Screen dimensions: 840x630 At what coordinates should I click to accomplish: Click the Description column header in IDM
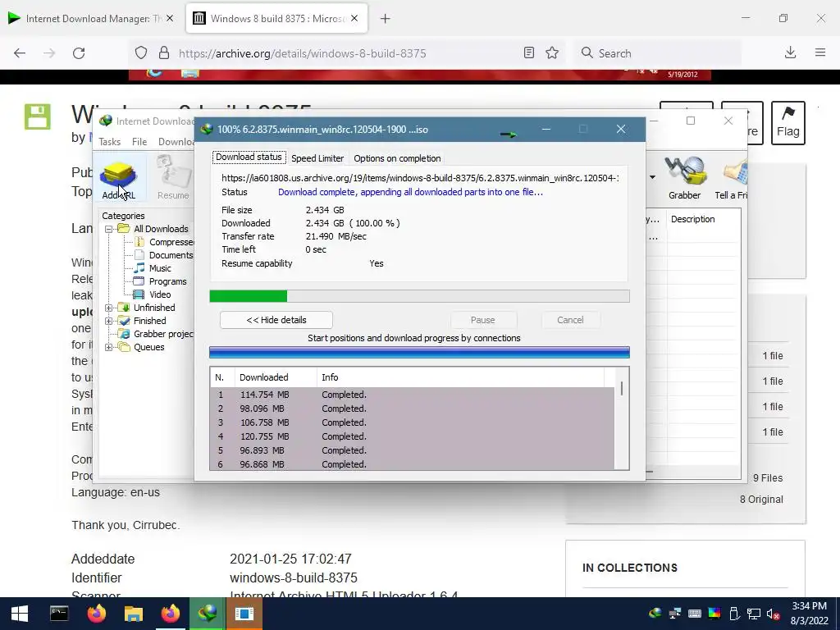703,219
